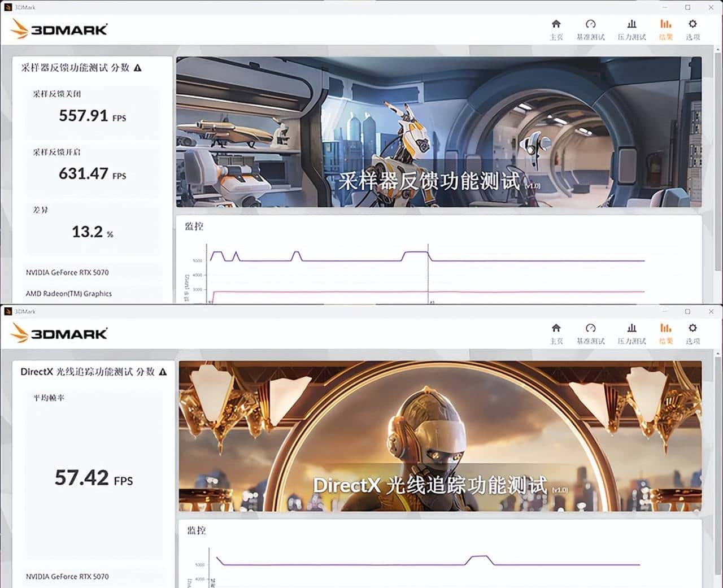Open stress test (压力测试) in the bottom window
The image size is (723, 588).
[631, 333]
